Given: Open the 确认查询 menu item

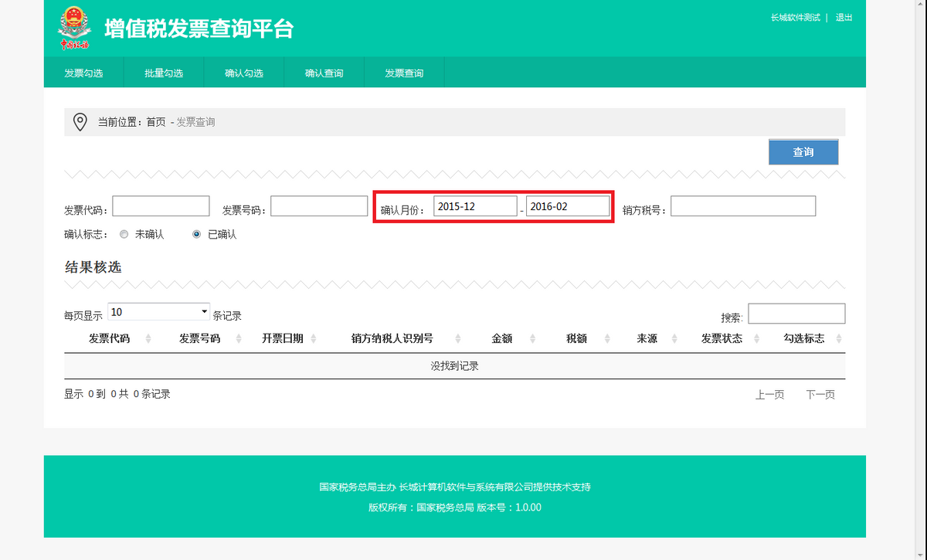Looking at the screenshot, I should (324, 72).
